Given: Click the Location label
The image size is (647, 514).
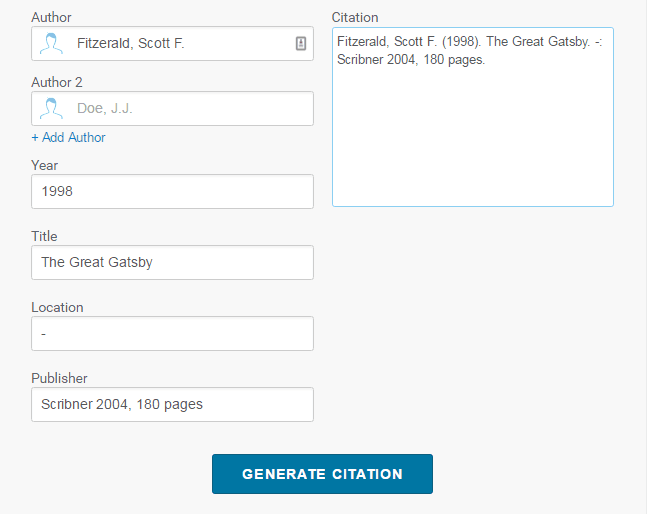Looking at the screenshot, I should point(57,307).
